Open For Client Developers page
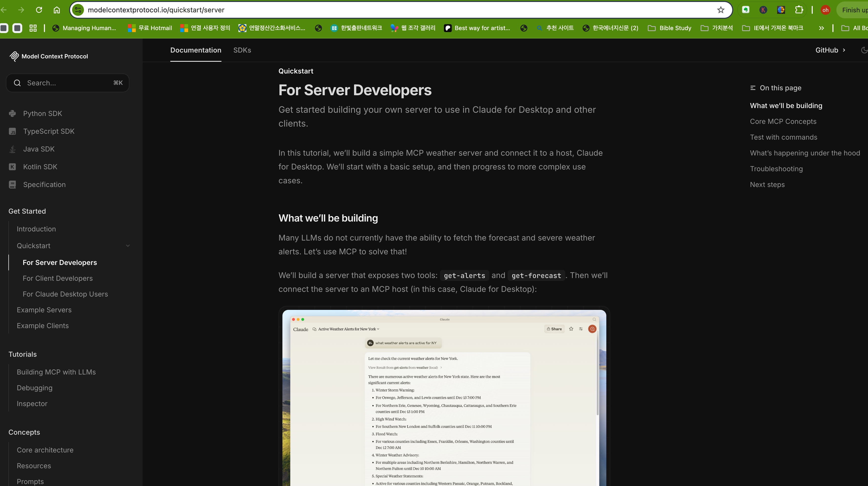Screen dimensions: 868x486 [x=58, y=278]
